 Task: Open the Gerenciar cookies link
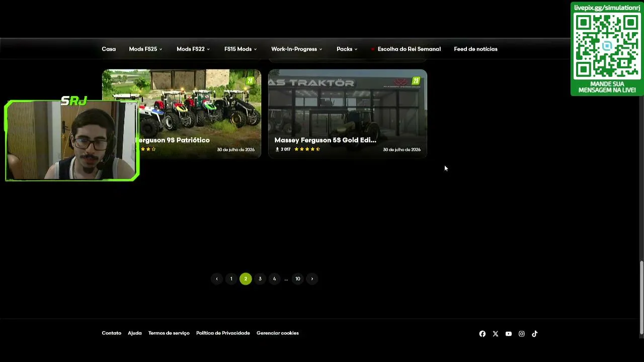point(278,333)
